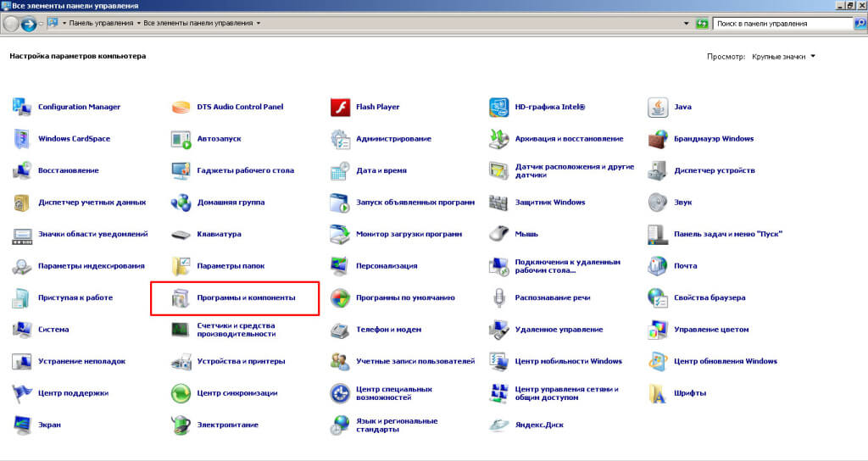Viewport: 868px width, 461px height.
Task: Open Устройства и принтеры link
Action: [241, 361]
